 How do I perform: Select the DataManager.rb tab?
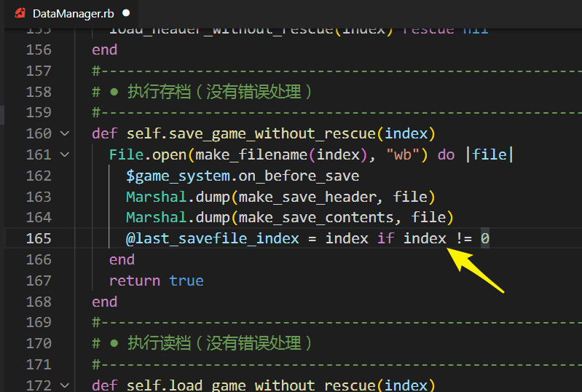(71, 14)
